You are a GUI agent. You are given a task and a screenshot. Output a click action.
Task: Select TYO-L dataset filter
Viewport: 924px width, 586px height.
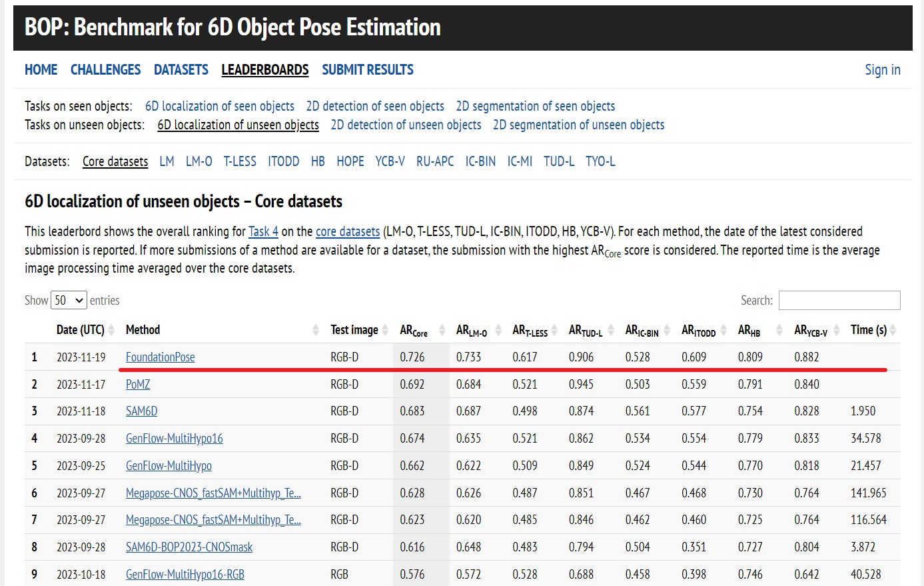[x=600, y=161]
